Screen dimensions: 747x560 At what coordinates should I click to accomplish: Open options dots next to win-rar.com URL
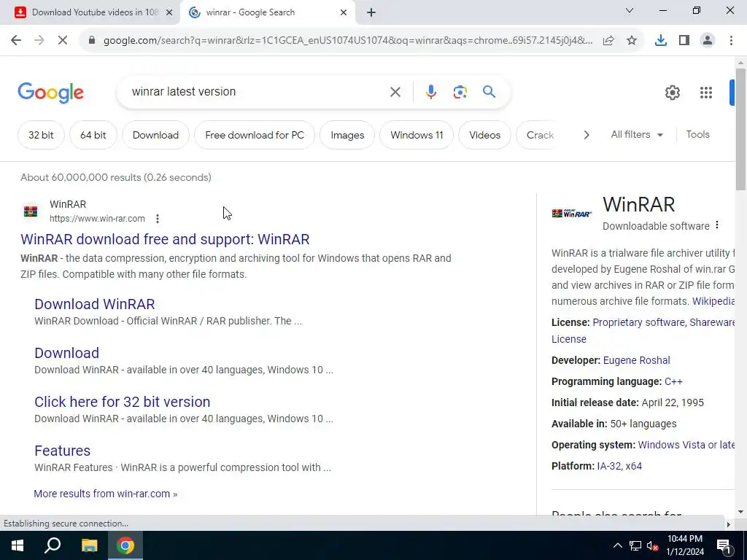coord(158,219)
